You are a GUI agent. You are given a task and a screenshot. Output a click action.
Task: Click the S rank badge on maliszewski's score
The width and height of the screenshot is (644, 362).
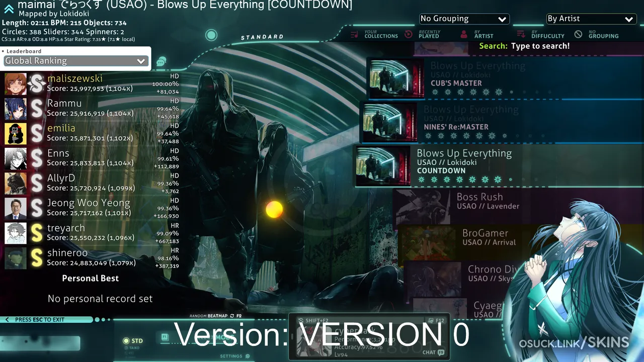point(37,84)
